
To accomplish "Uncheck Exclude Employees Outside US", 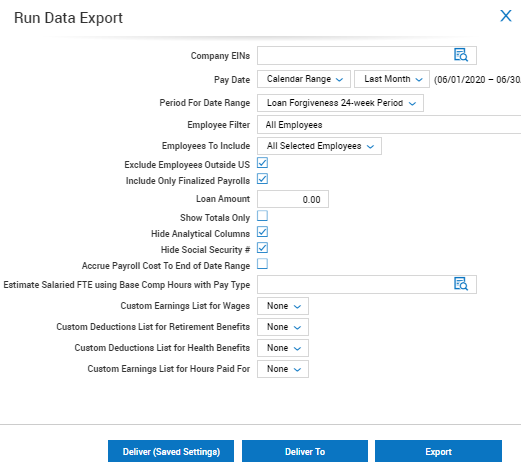I will (262, 163).
